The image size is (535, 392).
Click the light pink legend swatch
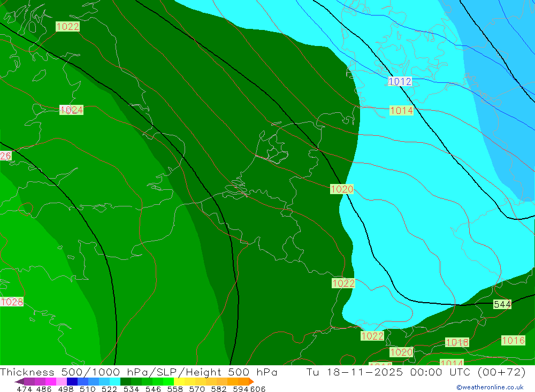click(61, 381)
